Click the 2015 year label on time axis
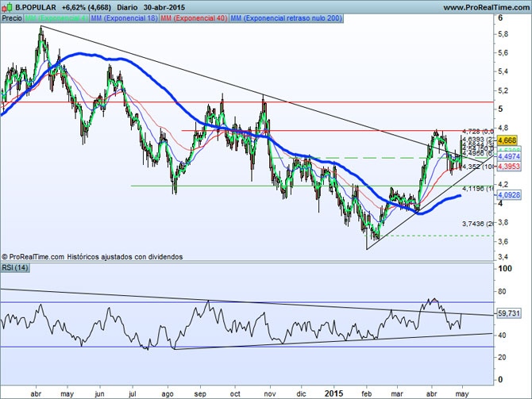Image resolution: width=532 pixels, height=399 pixels. pos(333,393)
